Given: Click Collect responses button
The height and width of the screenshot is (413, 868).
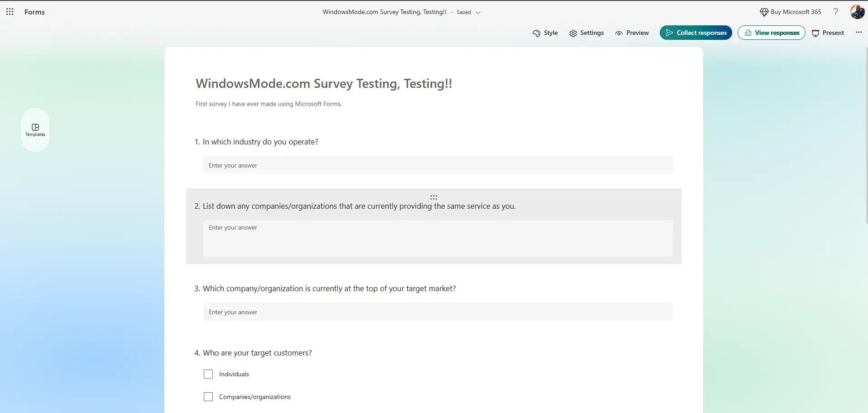Looking at the screenshot, I should 695,33.
